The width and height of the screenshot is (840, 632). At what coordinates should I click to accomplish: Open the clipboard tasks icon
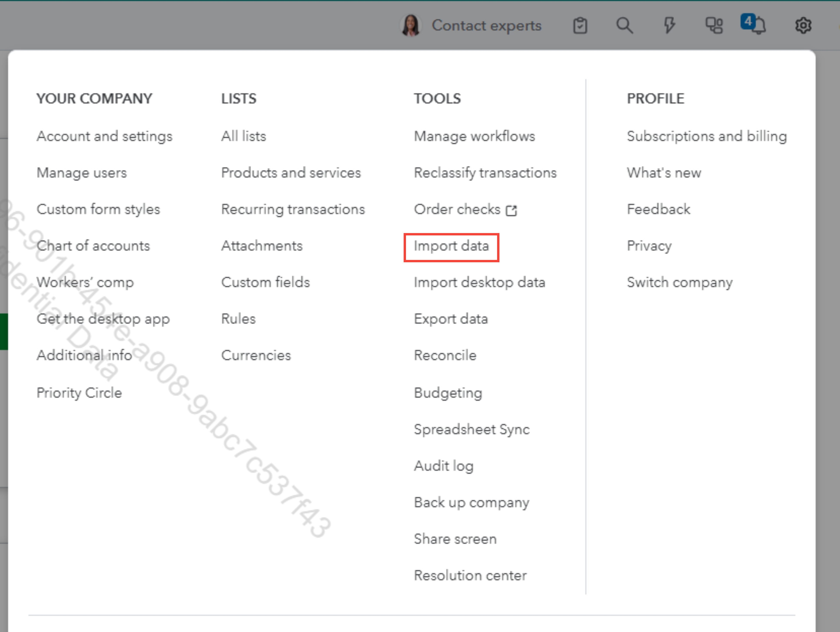[x=579, y=25]
